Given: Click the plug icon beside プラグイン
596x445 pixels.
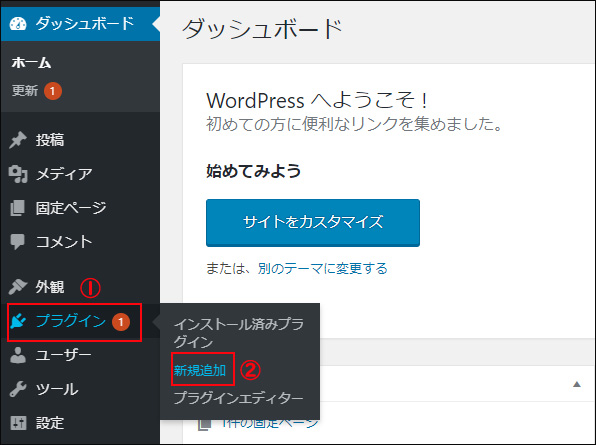Looking at the screenshot, I should point(18,321).
